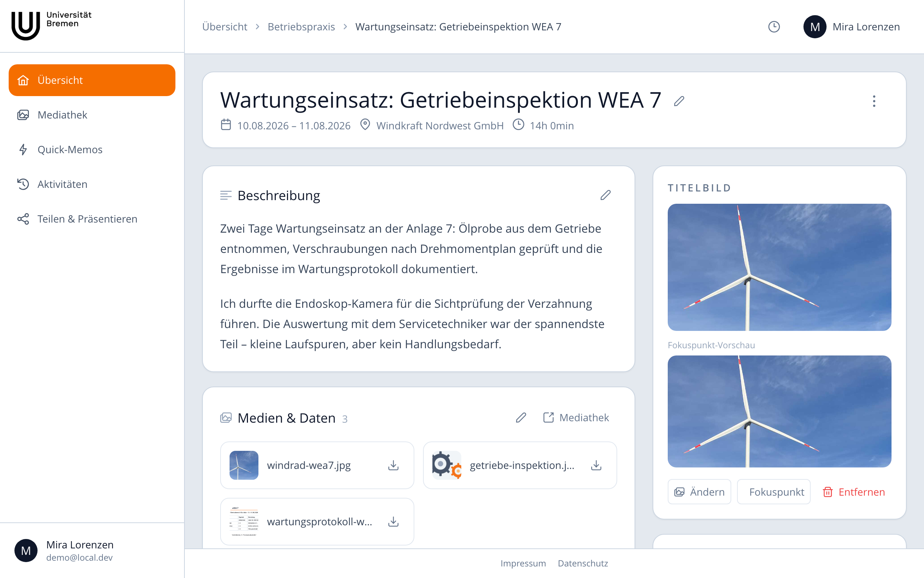Open Mediathek in the sidebar
924x578 pixels.
coord(92,115)
